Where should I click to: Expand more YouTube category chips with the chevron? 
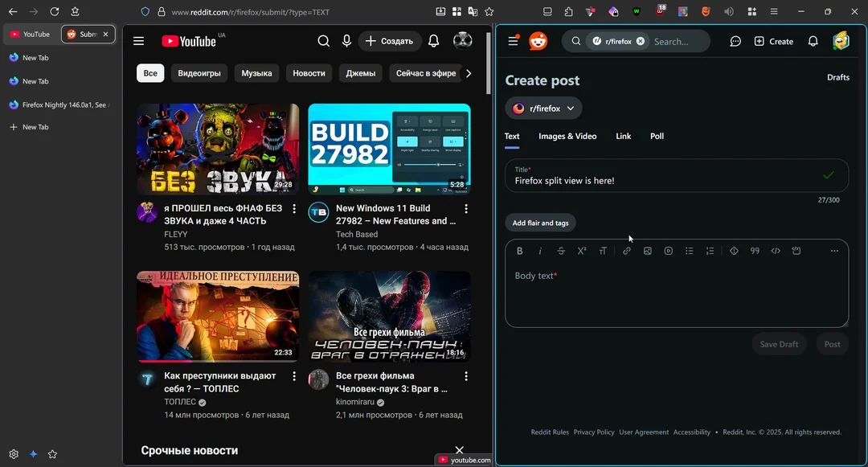click(x=469, y=72)
